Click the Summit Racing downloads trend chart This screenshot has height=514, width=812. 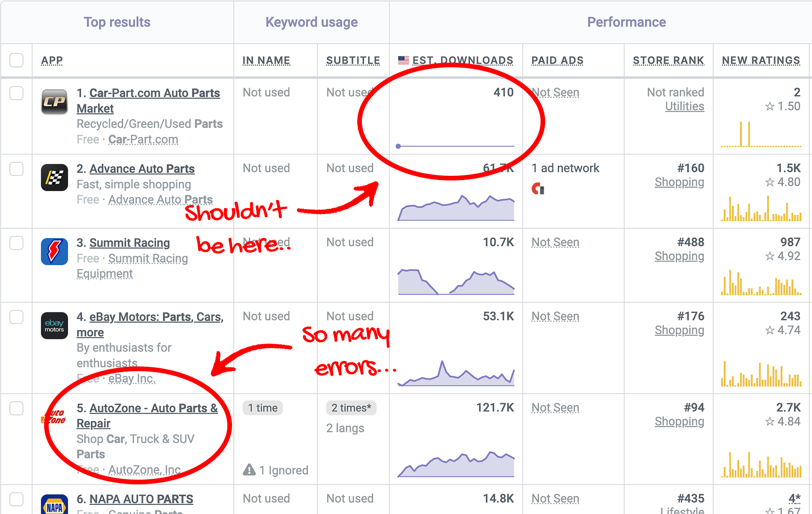coord(456,282)
